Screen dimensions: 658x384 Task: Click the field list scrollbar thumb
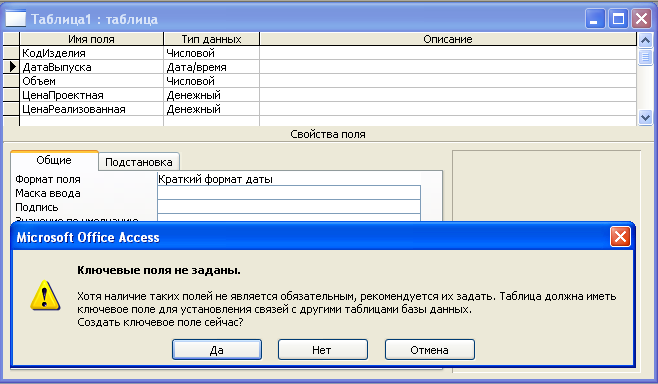tap(645, 57)
